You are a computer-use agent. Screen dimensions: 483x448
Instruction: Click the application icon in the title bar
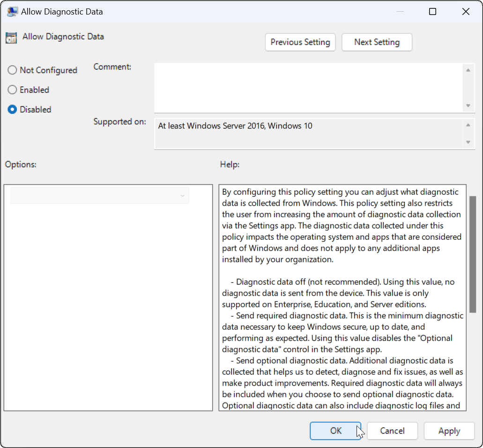[12, 11]
